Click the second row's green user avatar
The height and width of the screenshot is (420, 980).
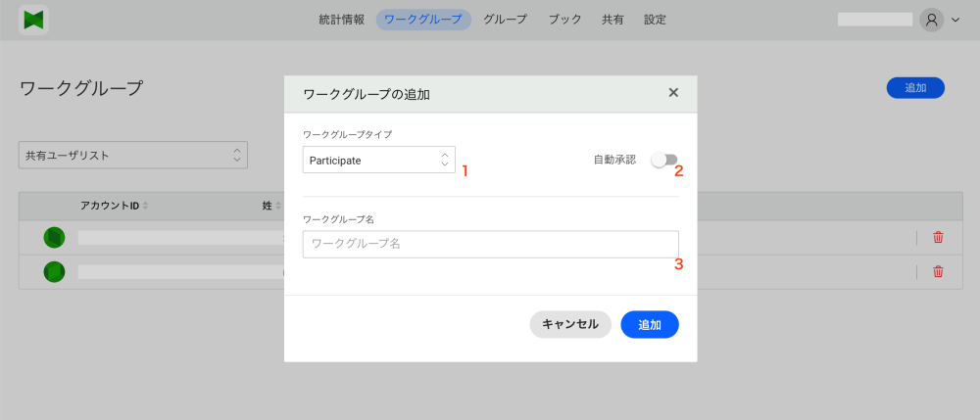click(x=54, y=271)
